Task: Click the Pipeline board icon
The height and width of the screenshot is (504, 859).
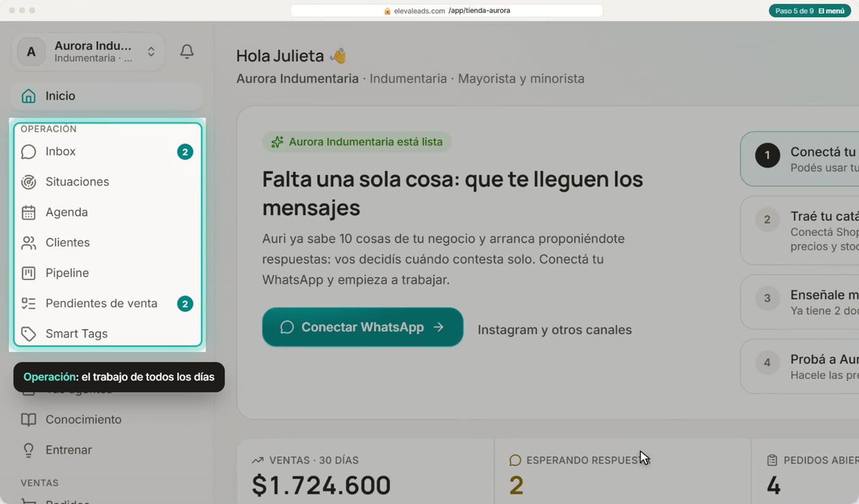Action: 28,273
